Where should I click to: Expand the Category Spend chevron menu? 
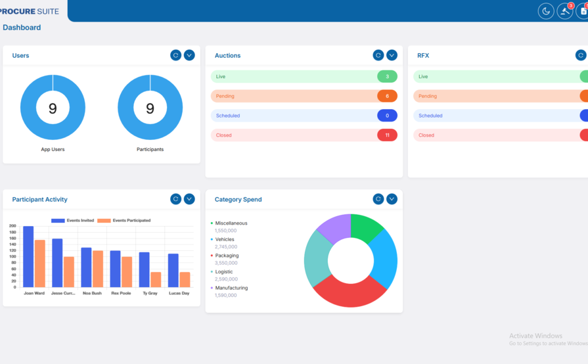[x=392, y=199]
